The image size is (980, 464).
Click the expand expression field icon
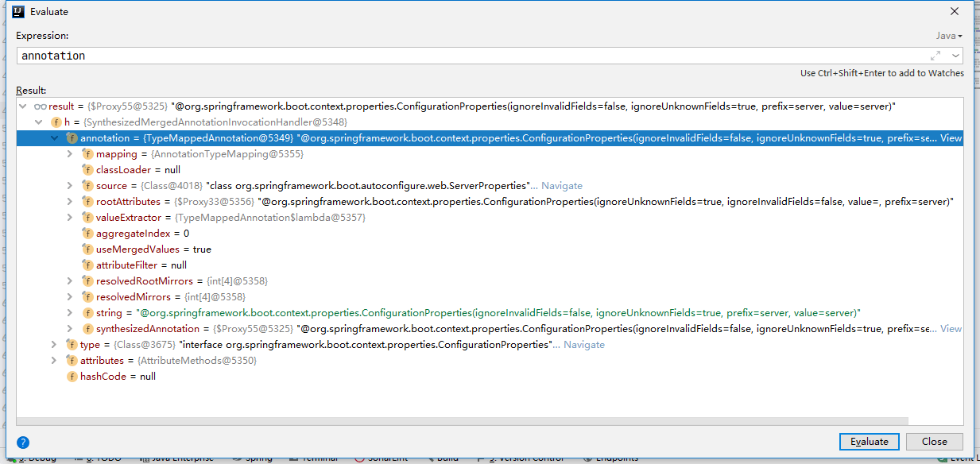coord(936,56)
